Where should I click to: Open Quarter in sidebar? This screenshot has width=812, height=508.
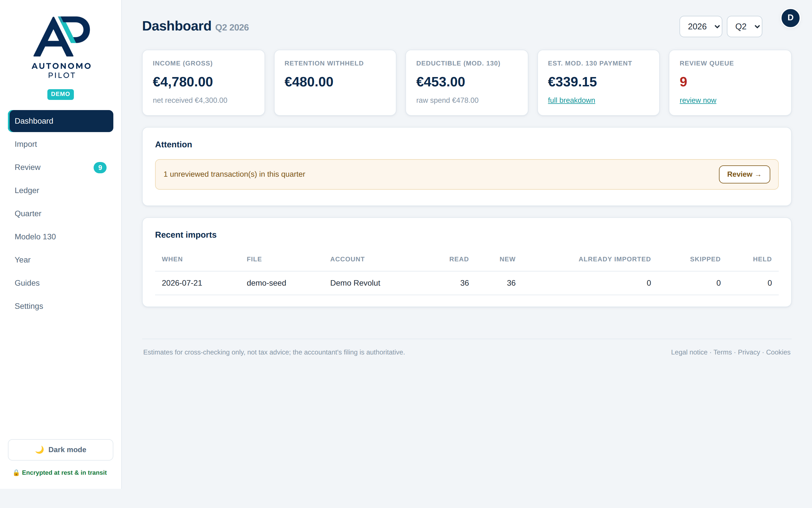pos(60,214)
